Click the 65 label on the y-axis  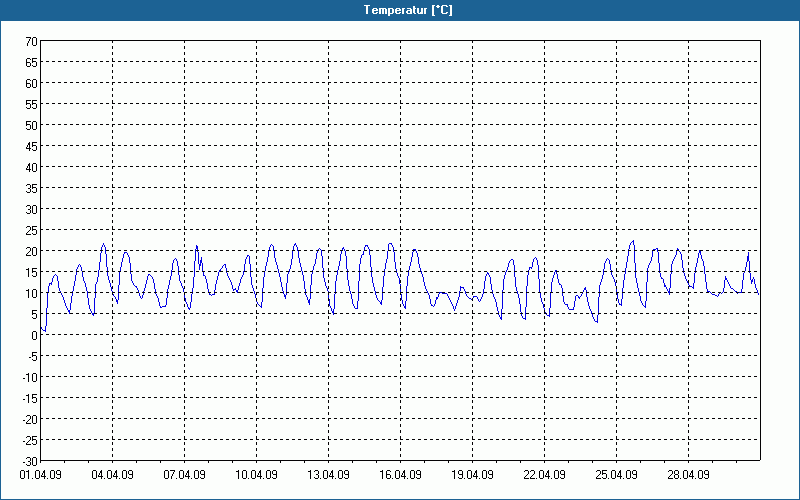[x=32, y=63]
